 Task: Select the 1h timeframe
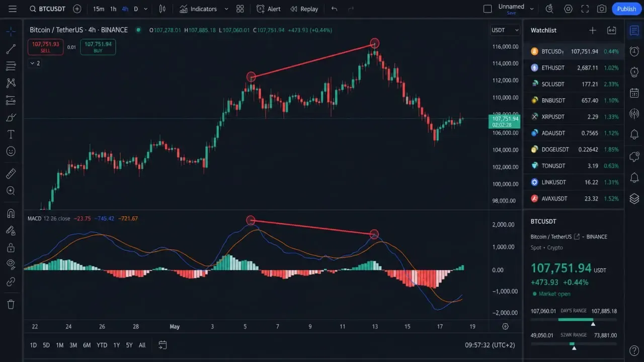(x=113, y=9)
